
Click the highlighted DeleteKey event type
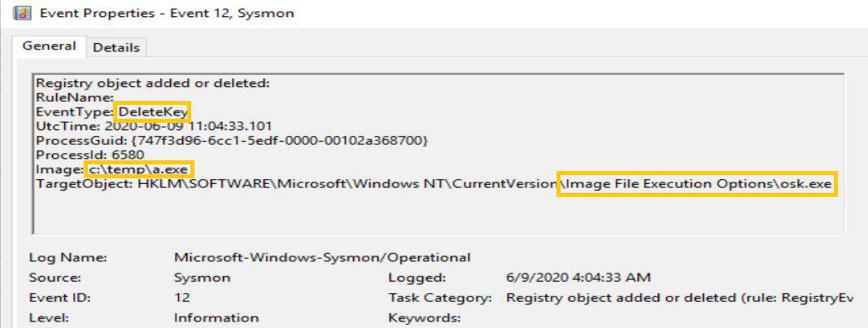[x=154, y=112]
